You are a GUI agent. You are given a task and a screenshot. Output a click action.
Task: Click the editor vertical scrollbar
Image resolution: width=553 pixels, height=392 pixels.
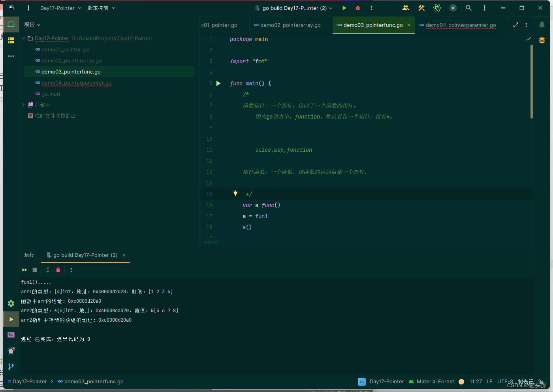pos(532,81)
